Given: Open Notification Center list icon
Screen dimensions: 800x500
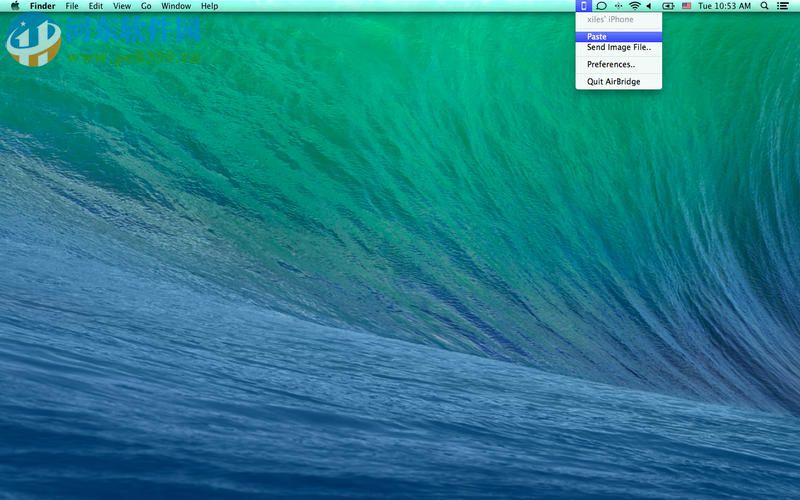Looking at the screenshot, I should pyautogui.click(x=782, y=6).
